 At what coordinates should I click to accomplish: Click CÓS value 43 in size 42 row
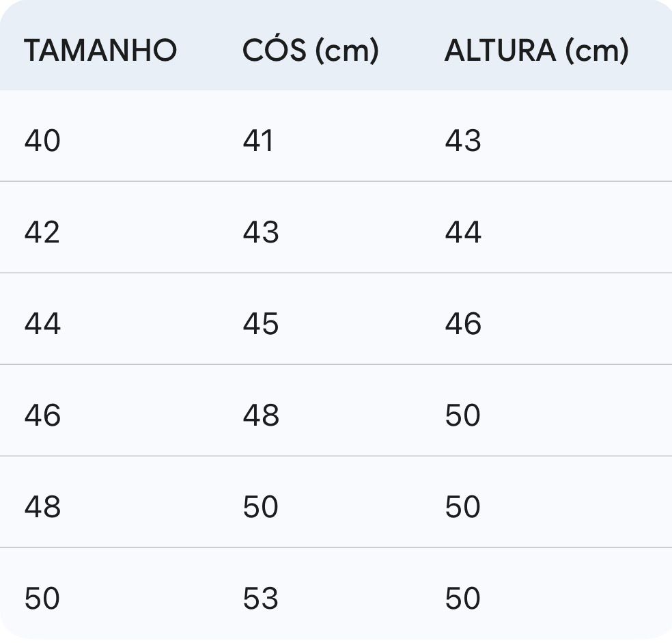point(261,232)
